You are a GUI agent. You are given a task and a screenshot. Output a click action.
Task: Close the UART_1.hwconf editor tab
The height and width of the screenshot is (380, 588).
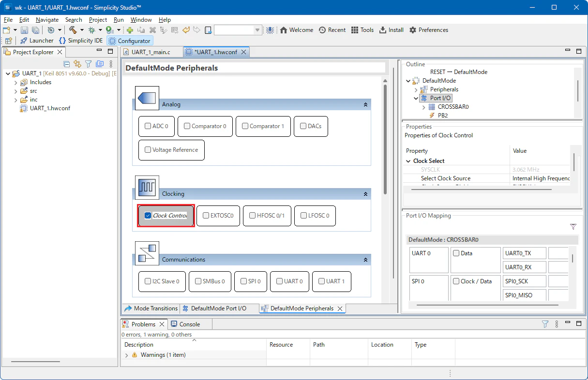[x=244, y=52]
